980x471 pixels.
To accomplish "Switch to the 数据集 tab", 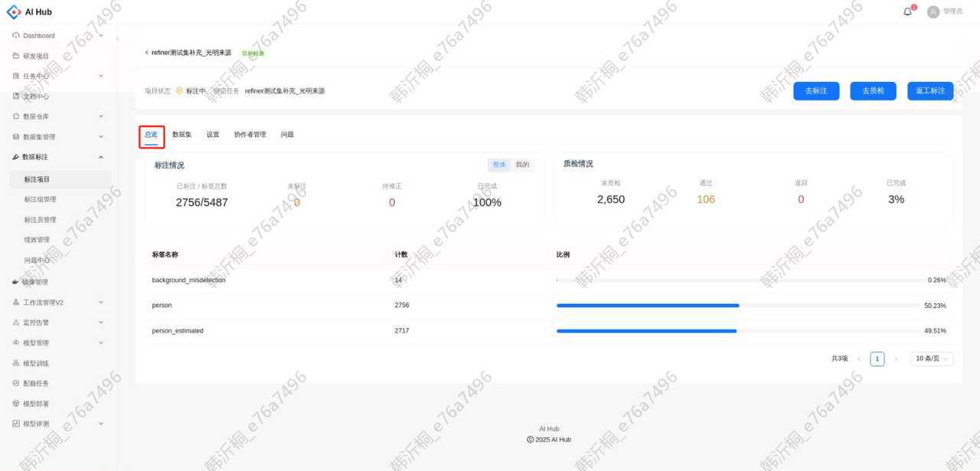I will coord(181,134).
